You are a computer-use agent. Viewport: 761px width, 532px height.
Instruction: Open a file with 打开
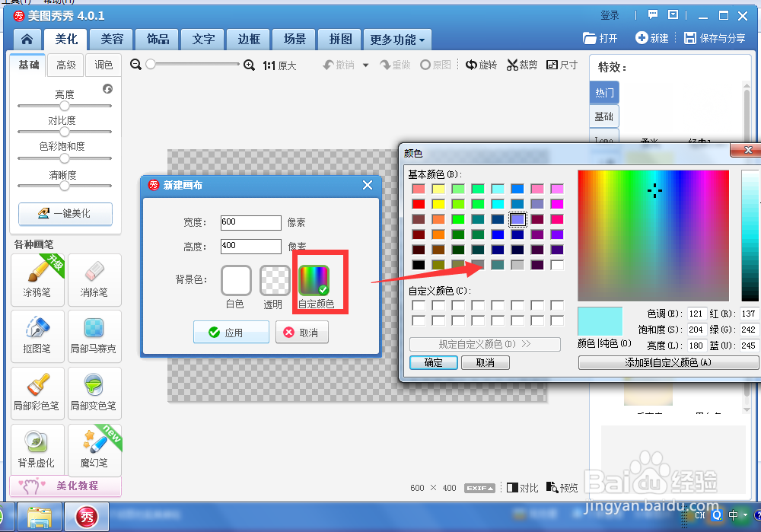[x=600, y=38]
